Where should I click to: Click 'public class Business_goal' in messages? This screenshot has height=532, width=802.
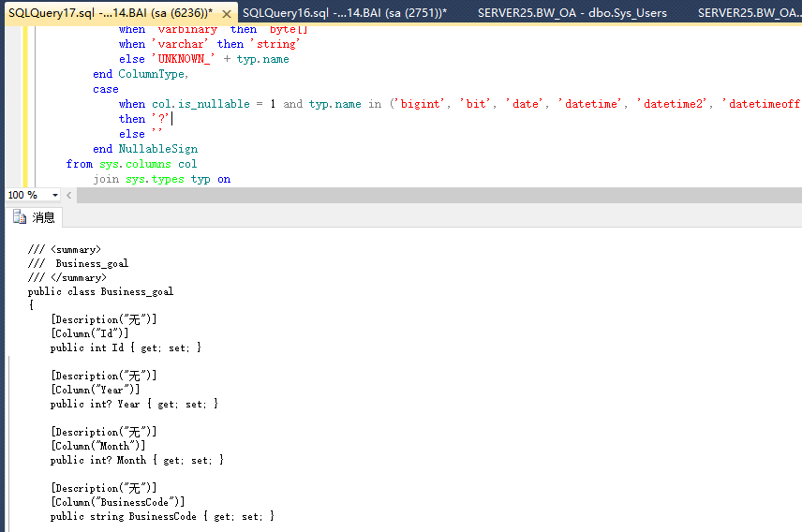[x=100, y=291]
